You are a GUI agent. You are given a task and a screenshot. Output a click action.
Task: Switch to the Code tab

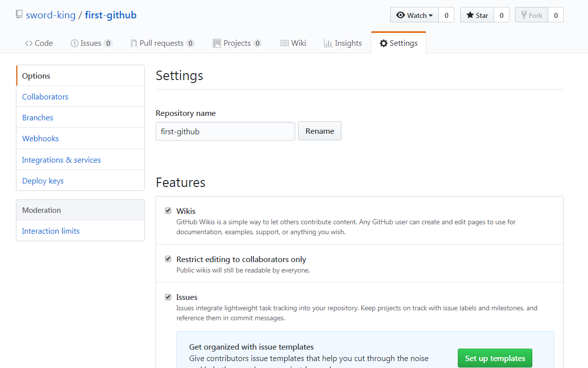(39, 43)
